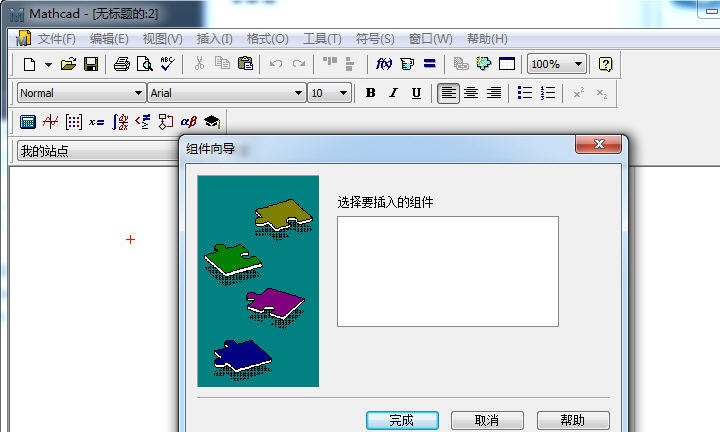The image size is (720, 432).
Task: Click the Insert Function f(x) icon
Action: pos(384,64)
